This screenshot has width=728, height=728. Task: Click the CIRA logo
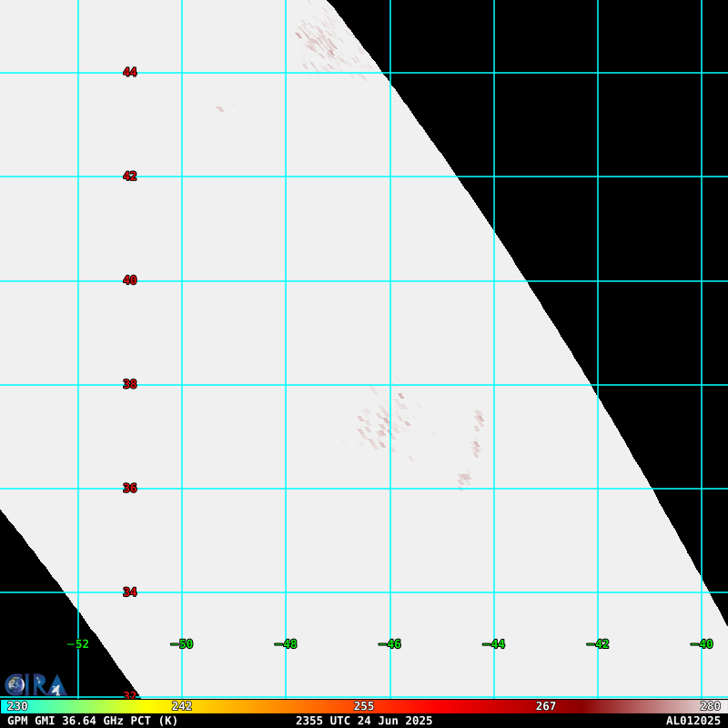click(x=35, y=684)
